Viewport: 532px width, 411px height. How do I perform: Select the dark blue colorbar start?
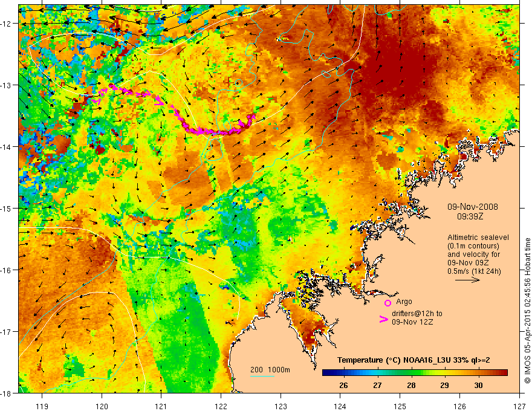tap(328, 373)
